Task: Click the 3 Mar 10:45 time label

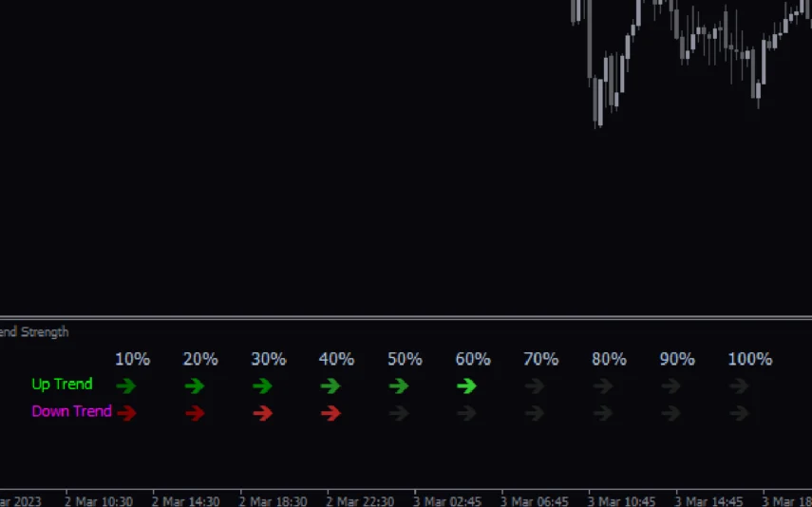Action: click(x=622, y=500)
